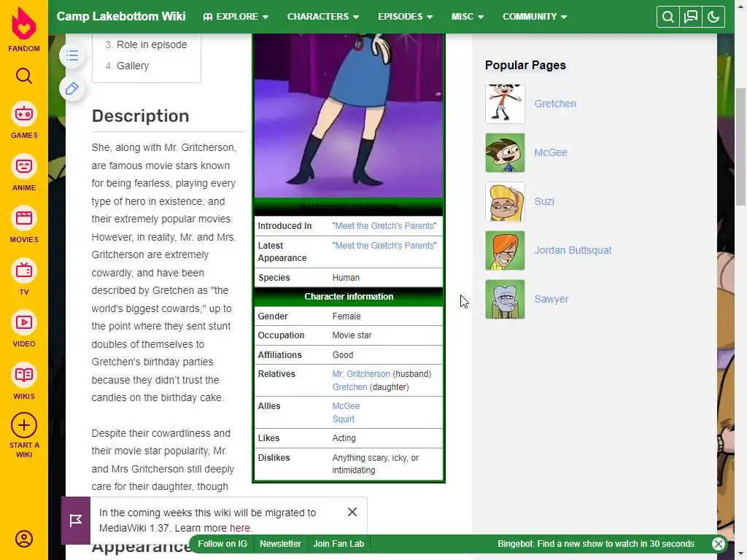This screenshot has height=560, width=747.
Task: Open the user profile avatar icon
Action: click(x=24, y=539)
